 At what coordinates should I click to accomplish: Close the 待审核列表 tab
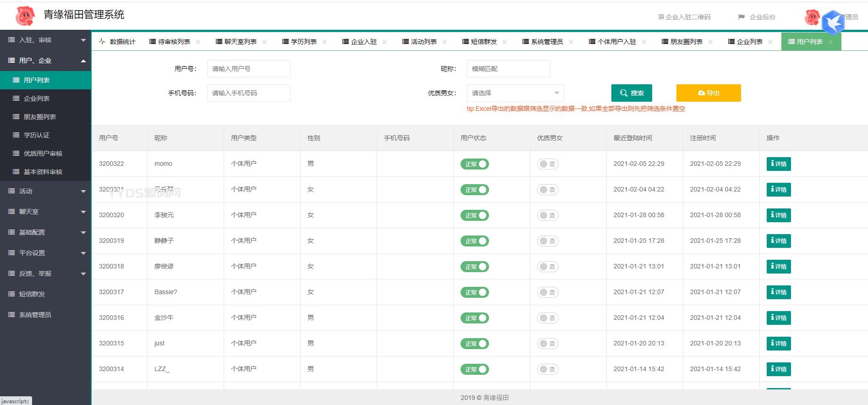tap(198, 42)
